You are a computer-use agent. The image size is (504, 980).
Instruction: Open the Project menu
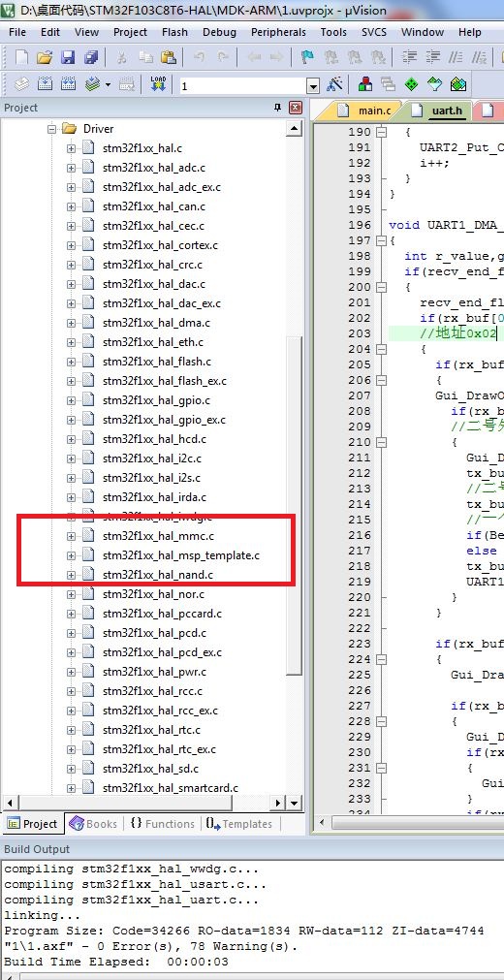(130, 32)
